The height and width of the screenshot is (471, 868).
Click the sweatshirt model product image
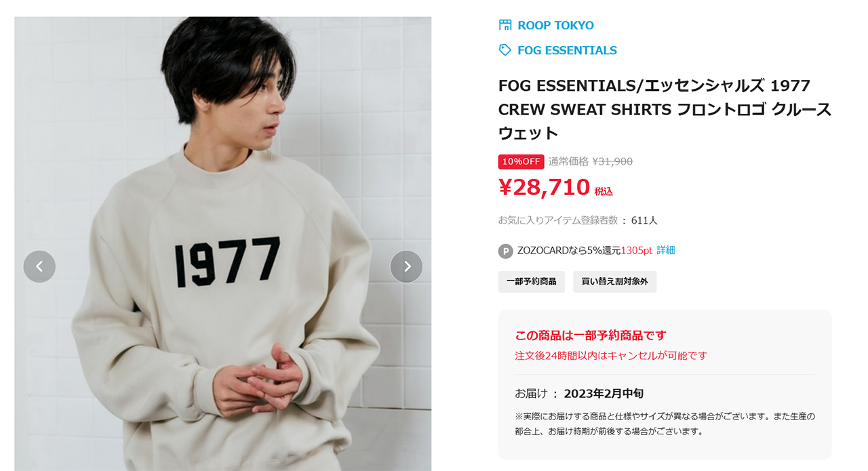[x=223, y=243]
